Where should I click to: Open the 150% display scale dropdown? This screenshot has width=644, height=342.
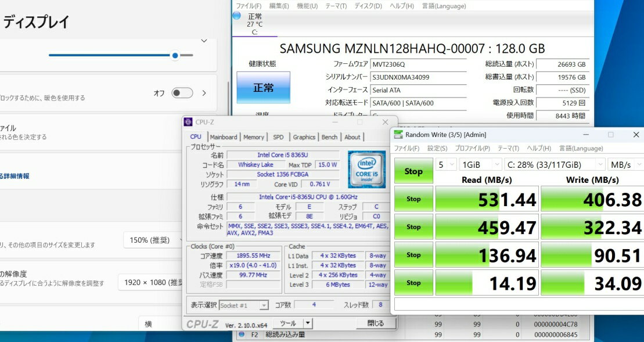coord(154,240)
